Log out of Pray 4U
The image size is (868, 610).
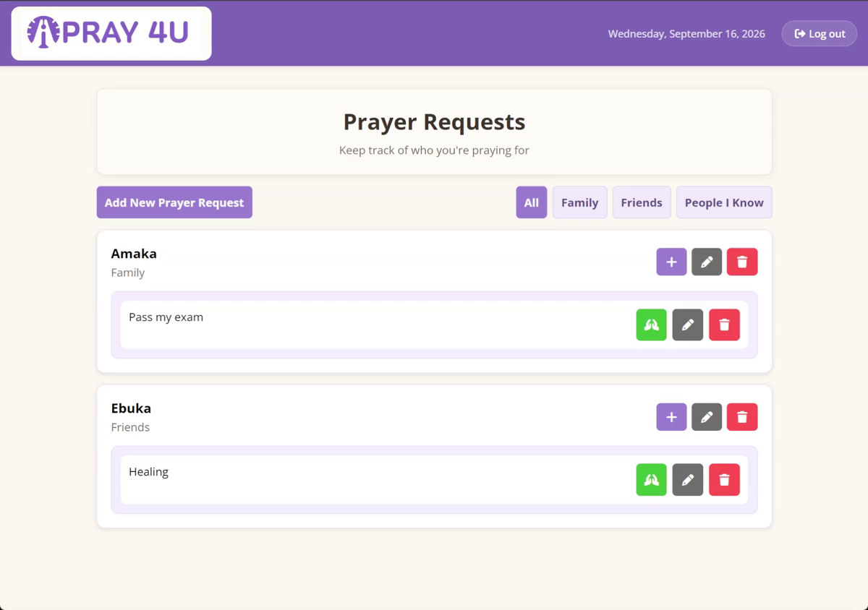(820, 34)
